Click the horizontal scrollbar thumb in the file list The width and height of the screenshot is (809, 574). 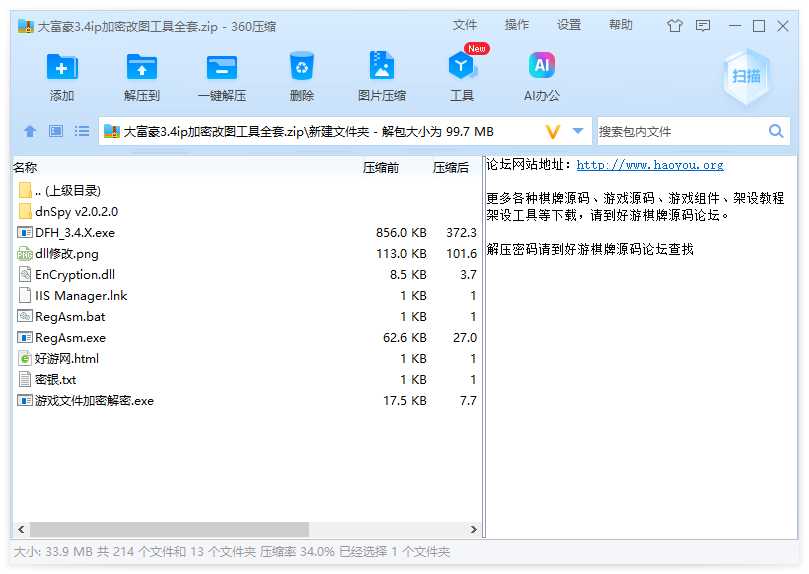[169, 529]
